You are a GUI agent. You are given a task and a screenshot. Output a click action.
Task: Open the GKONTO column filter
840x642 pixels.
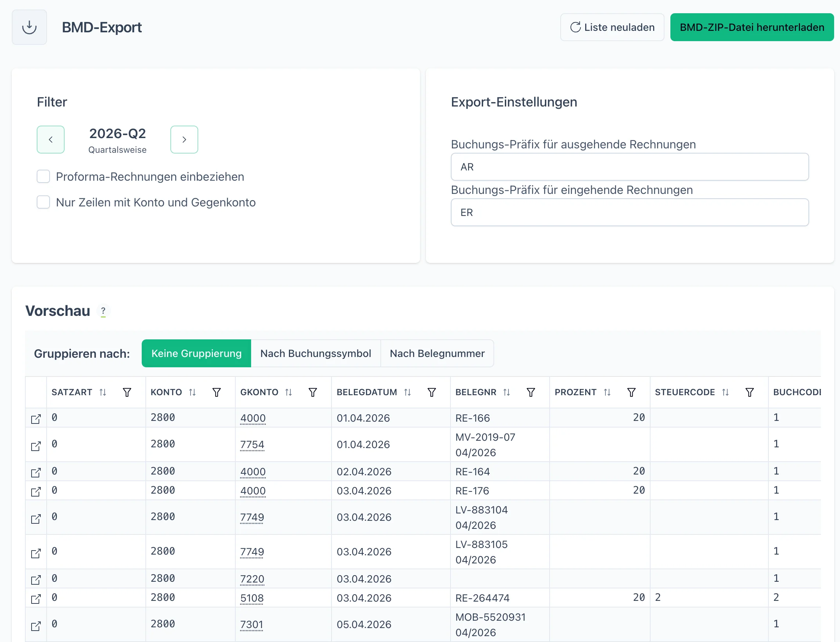pyautogui.click(x=313, y=392)
